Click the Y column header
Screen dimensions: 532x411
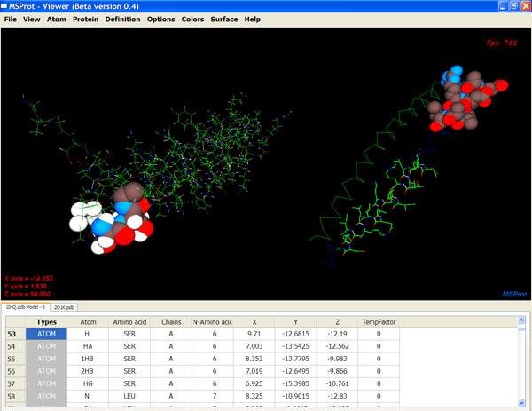point(295,322)
